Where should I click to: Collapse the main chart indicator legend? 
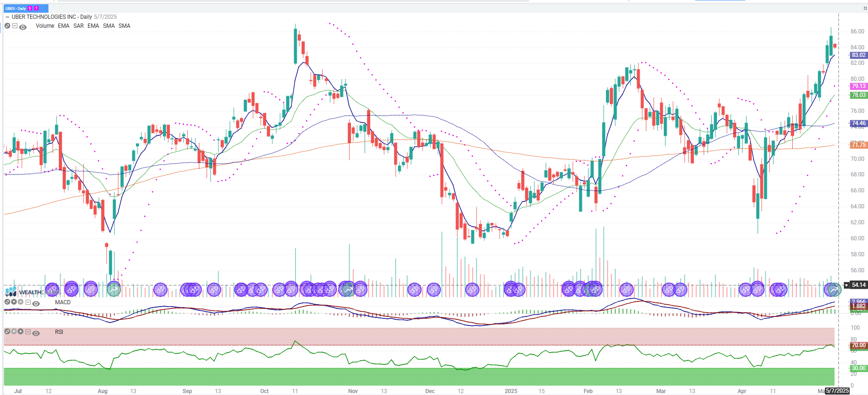pyautogui.click(x=15, y=26)
